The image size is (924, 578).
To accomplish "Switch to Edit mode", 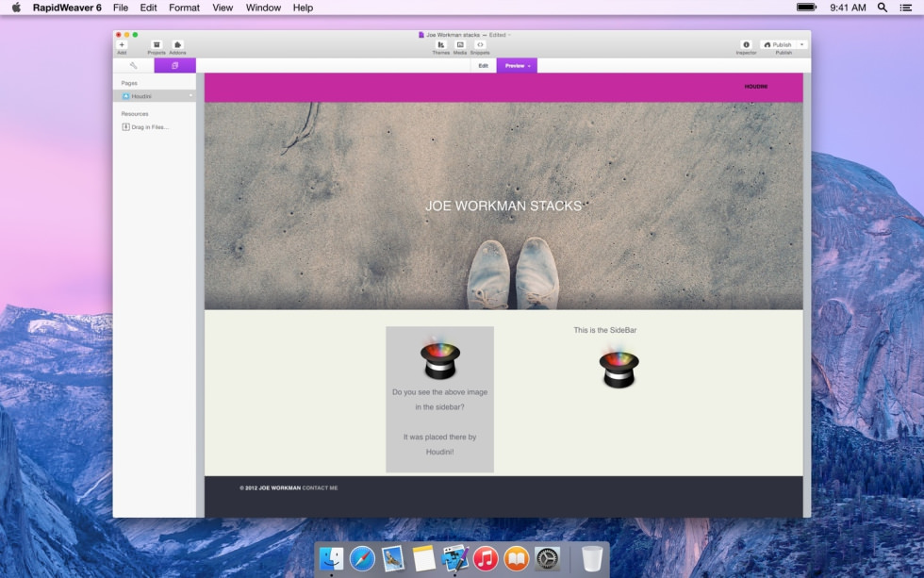I will 483,65.
